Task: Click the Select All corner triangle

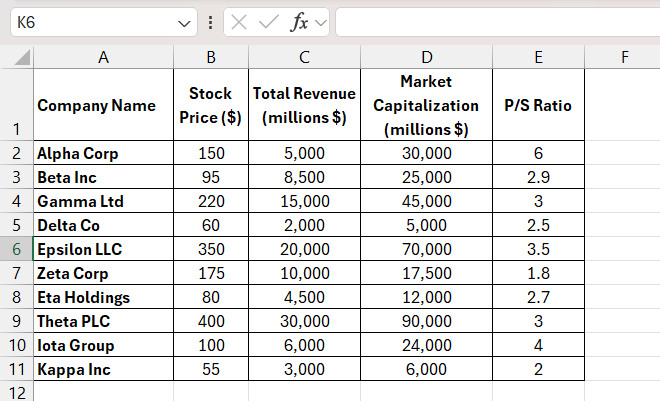Action: pyautogui.click(x=22, y=57)
